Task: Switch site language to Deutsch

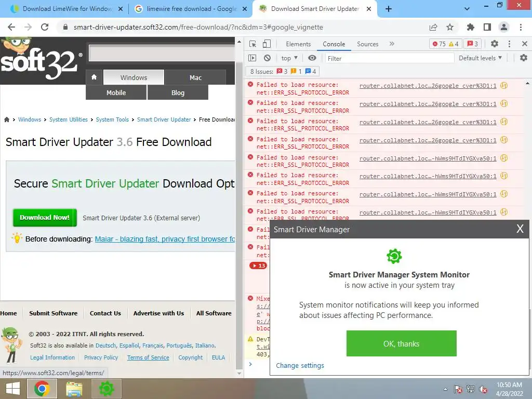Action: point(105,345)
